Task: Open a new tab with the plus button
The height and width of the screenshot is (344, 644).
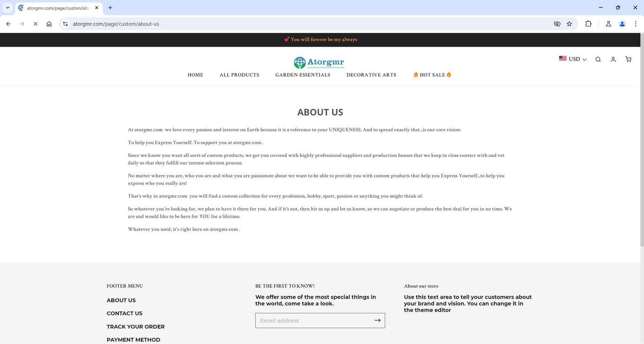Action: 110,8
